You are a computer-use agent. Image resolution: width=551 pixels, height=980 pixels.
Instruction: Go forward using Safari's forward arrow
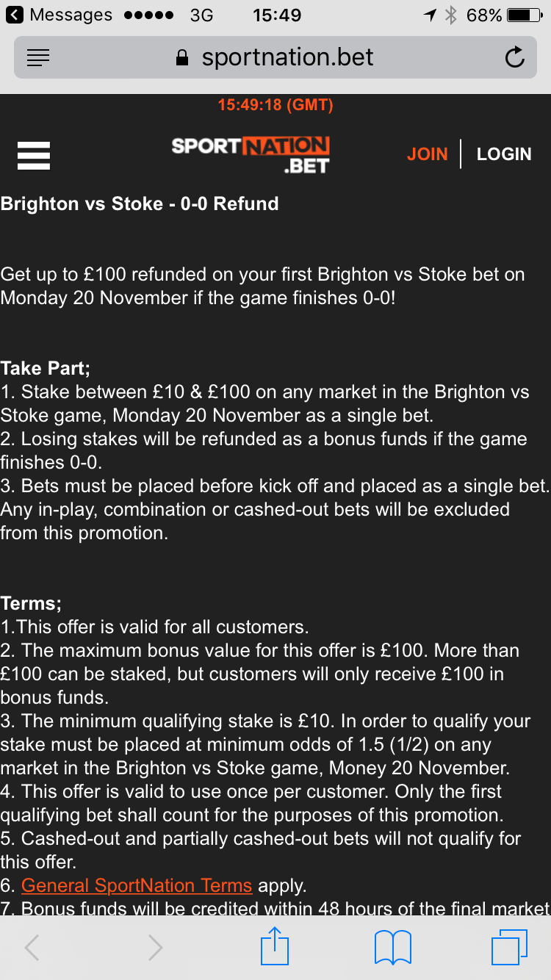pos(155,948)
